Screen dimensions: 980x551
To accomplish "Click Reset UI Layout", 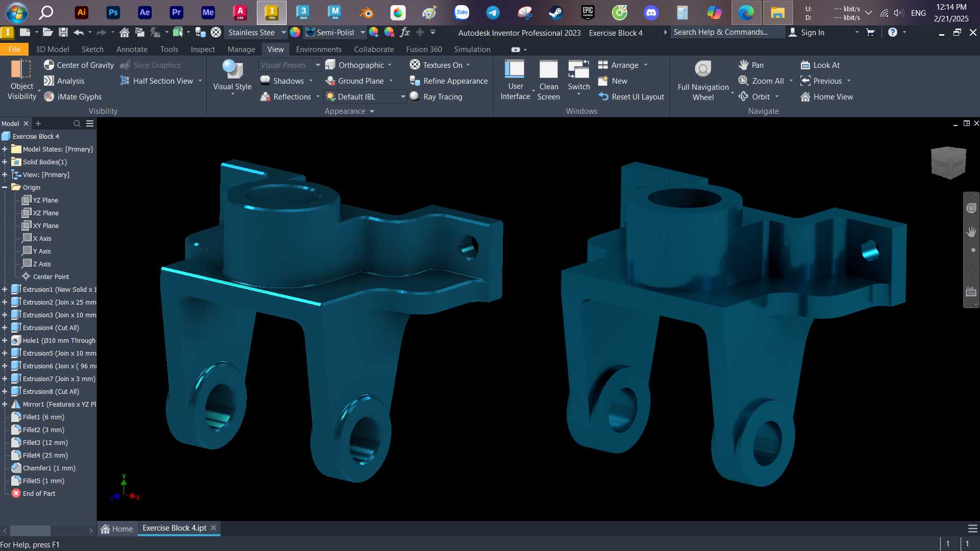I will coord(631,96).
